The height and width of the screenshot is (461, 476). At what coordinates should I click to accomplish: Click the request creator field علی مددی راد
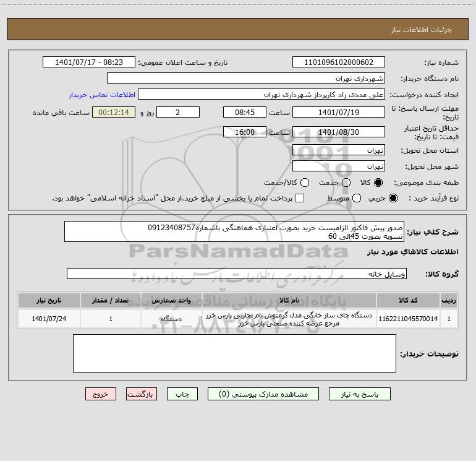[x=261, y=94]
